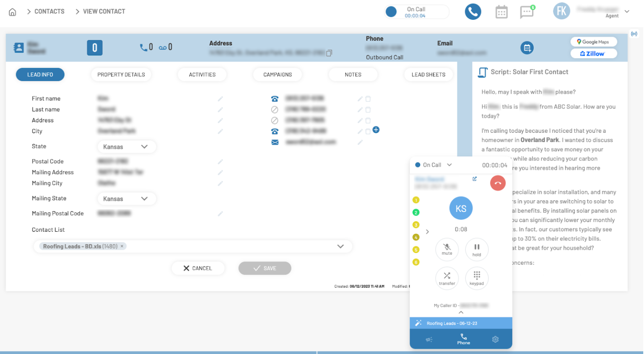Switch to the Property Details tab
Viewport: 644px width, 354px height.
(121, 74)
